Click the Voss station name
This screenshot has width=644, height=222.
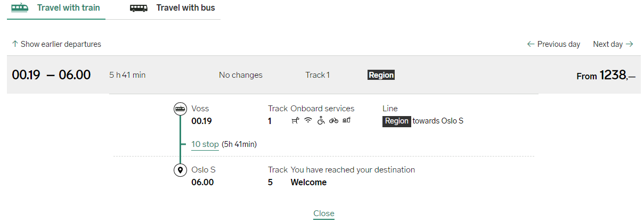coord(200,109)
